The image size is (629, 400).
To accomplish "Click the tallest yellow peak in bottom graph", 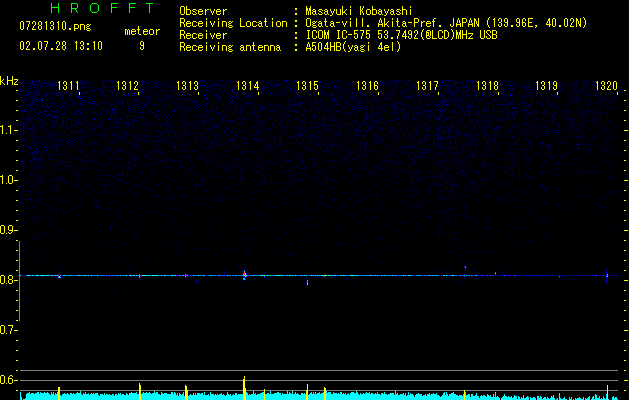I will [x=244, y=388].
